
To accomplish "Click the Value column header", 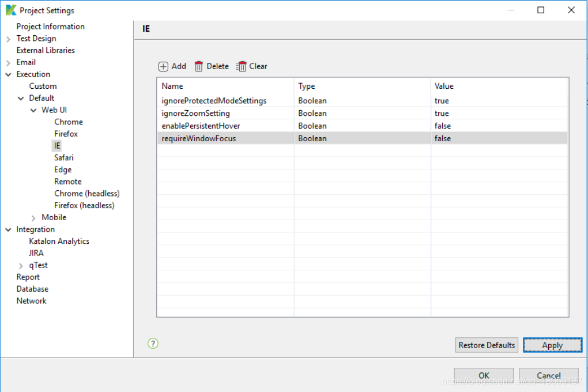I will (x=499, y=86).
